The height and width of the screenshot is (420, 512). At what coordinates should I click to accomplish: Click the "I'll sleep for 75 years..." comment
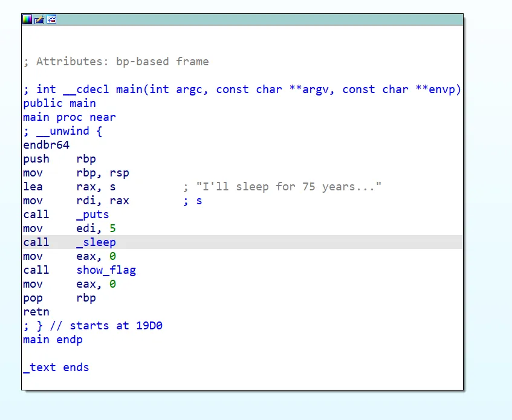click(288, 187)
